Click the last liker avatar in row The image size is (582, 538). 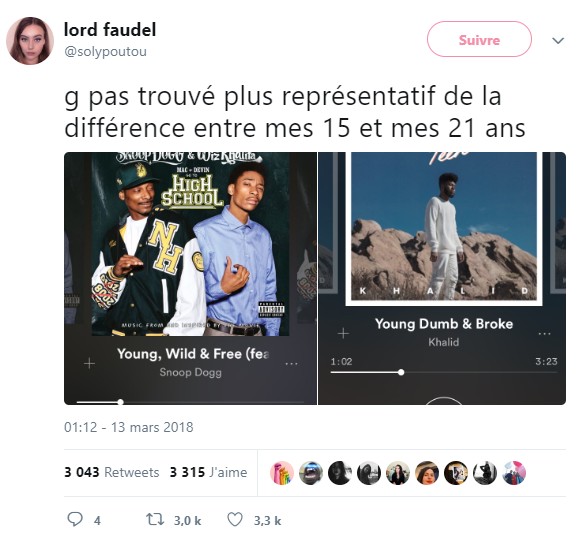(514, 473)
